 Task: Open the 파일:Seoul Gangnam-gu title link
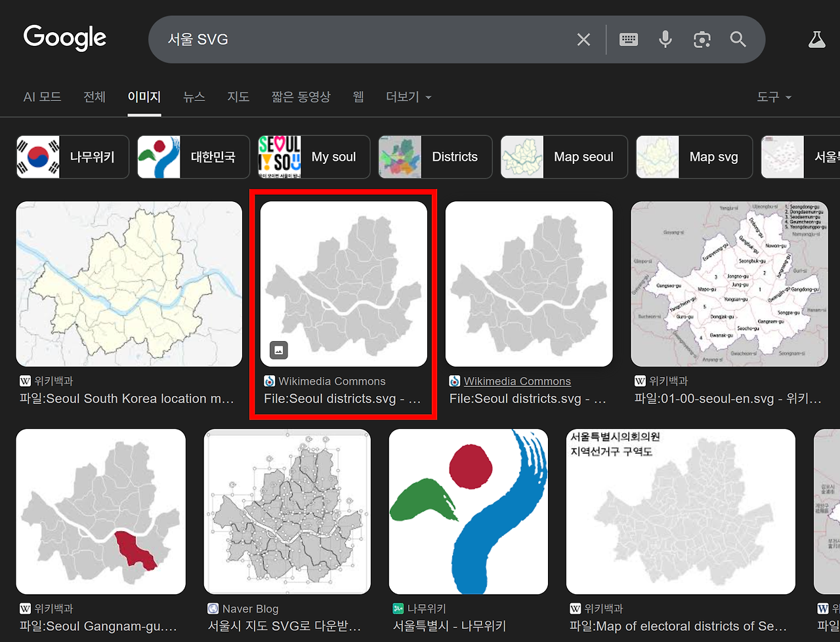click(x=98, y=626)
